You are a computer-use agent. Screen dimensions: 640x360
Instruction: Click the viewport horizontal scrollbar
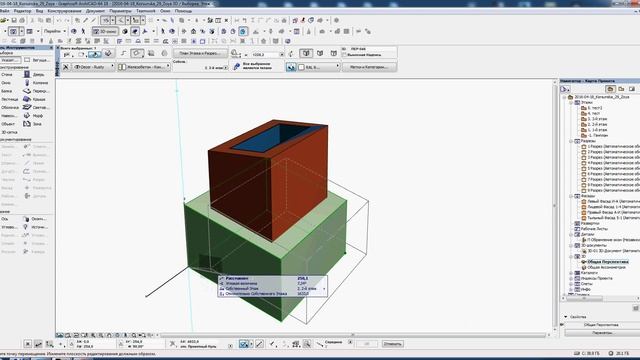pyautogui.click(x=353, y=335)
